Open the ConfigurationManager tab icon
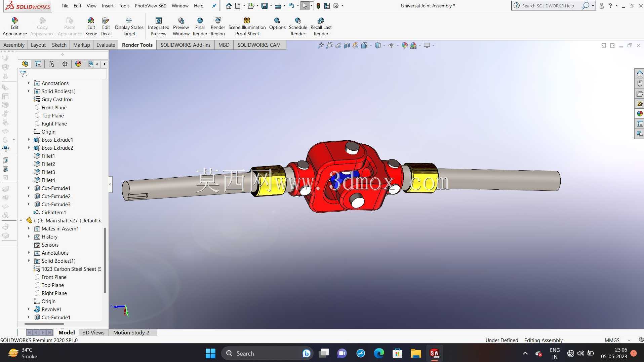The image size is (644, 362). [51, 64]
